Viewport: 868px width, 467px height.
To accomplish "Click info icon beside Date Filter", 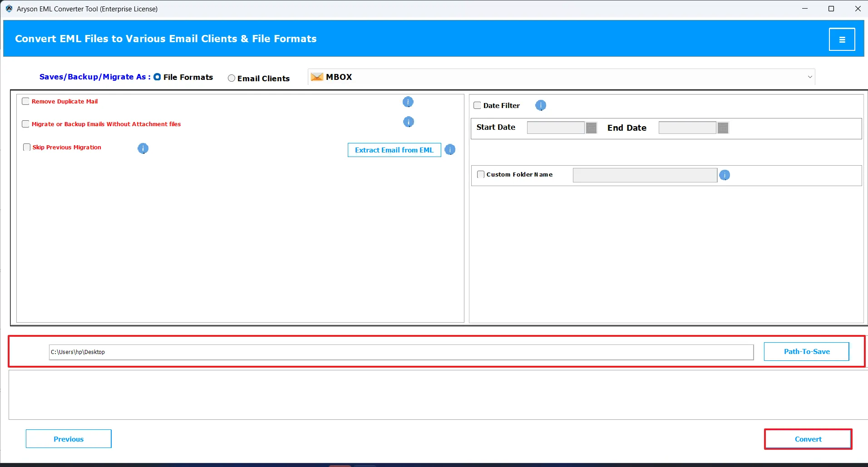I will pyautogui.click(x=541, y=106).
